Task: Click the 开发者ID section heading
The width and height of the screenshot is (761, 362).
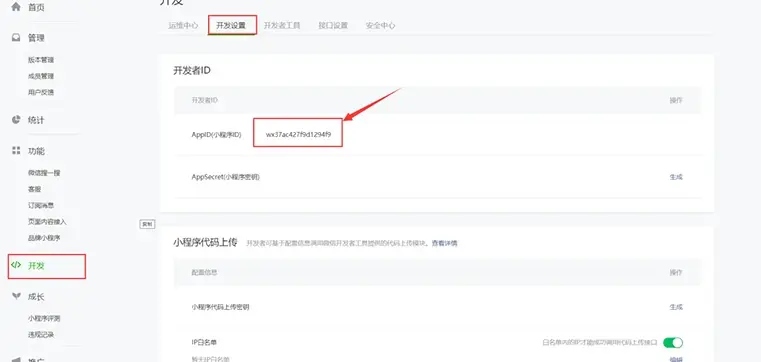Action: [x=192, y=70]
